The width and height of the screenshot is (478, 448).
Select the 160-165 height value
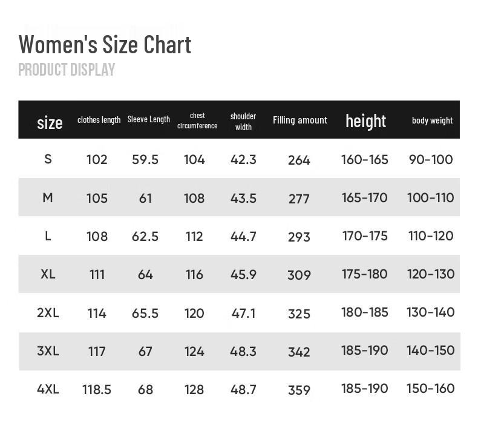click(364, 159)
